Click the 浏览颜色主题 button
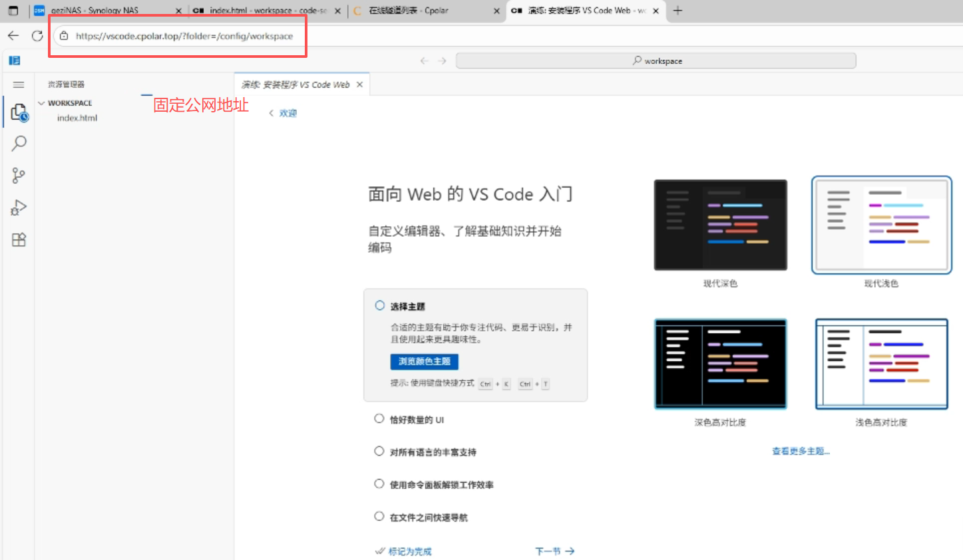Viewport: 963px width, 560px height. pos(424,361)
